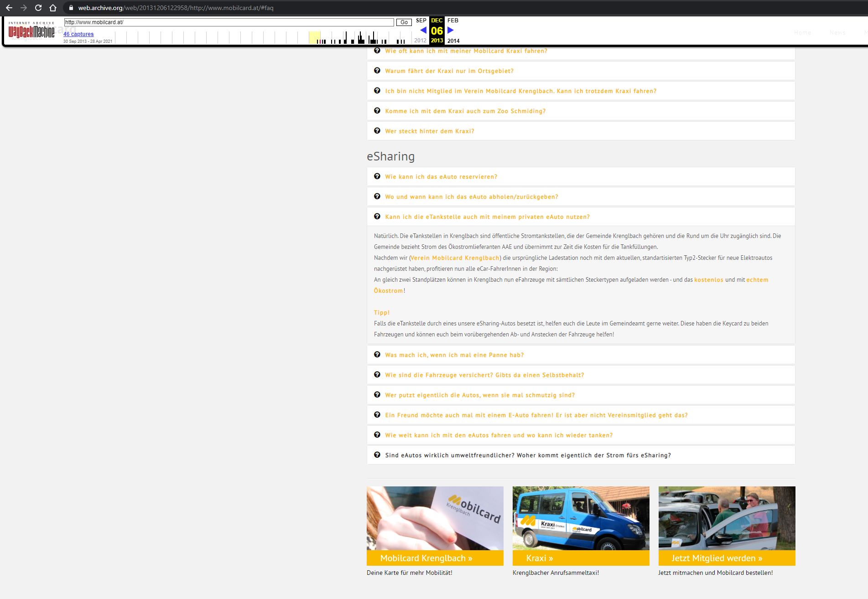Click question icon beside 'Wer steckt hinter dem Kraxi?'

point(377,131)
